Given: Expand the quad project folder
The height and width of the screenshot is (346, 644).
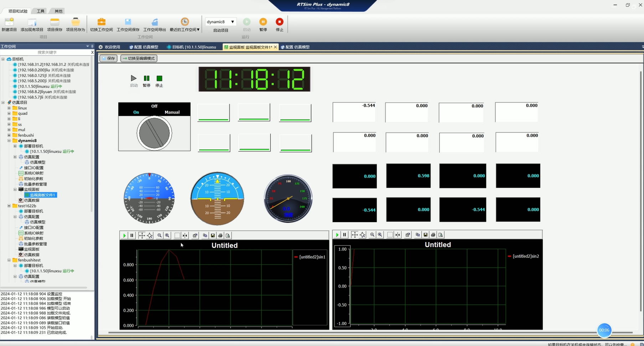Looking at the screenshot, I should coord(9,114).
